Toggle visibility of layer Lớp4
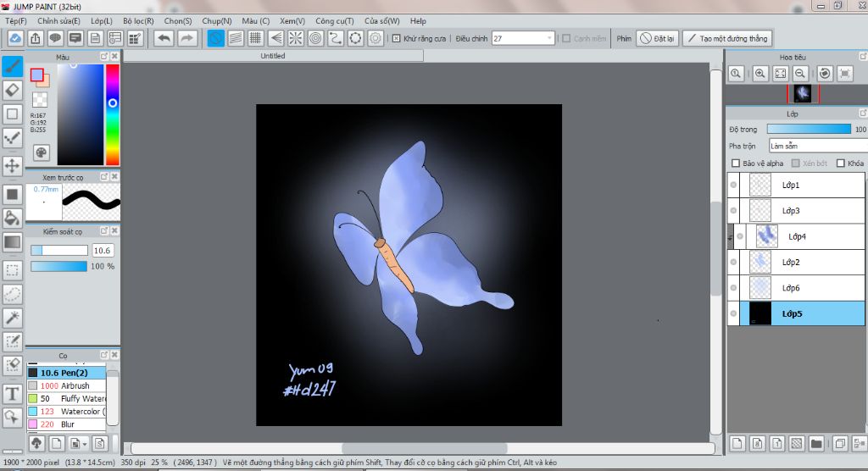The width and height of the screenshot is (868, 471). (x=740, y=236)
